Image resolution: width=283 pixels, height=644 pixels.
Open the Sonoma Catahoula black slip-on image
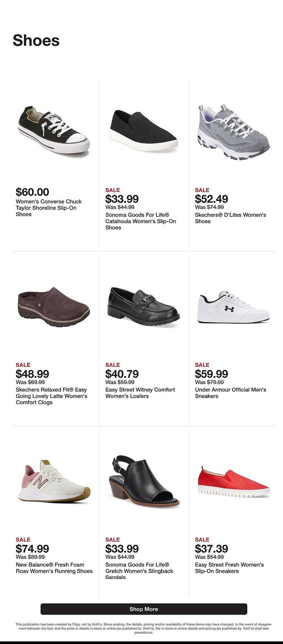pos(144,130)
